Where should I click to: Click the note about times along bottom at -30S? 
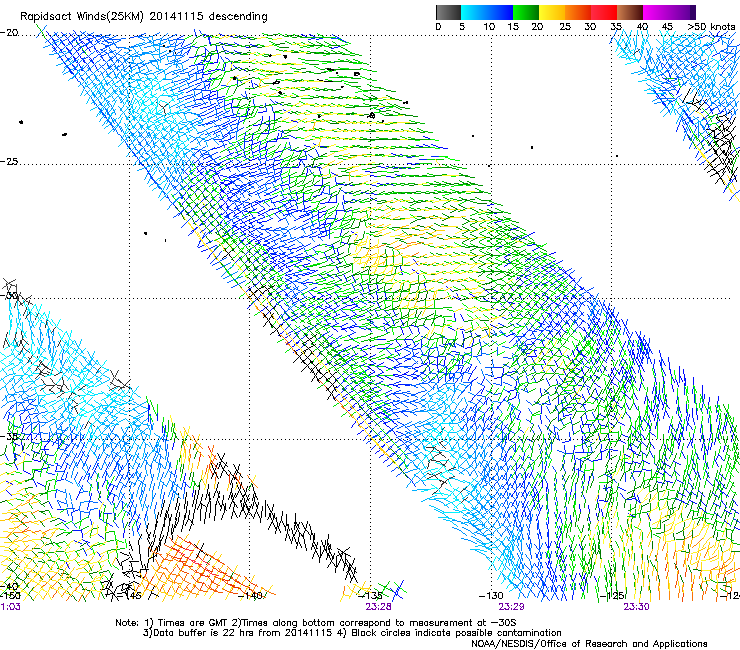[x=372, y=623]
